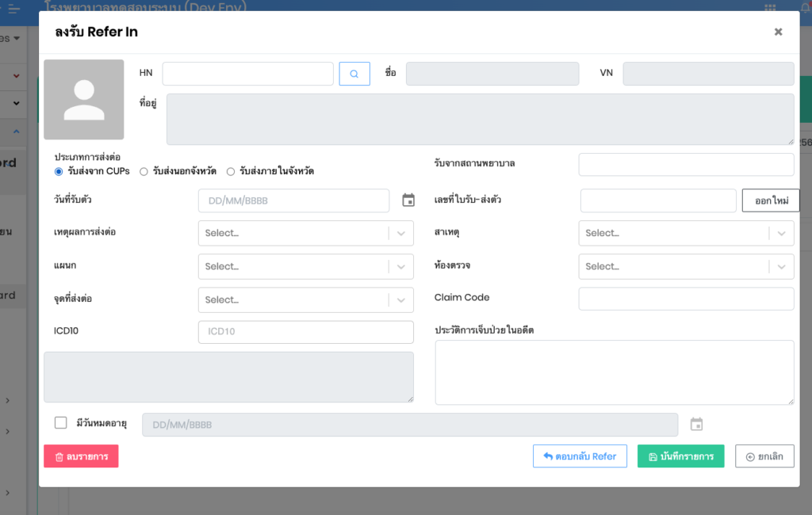Enable the มีวันหมดอายุ checkbox
The width and height of the screenshot is (812, 515).
(61, 423)
